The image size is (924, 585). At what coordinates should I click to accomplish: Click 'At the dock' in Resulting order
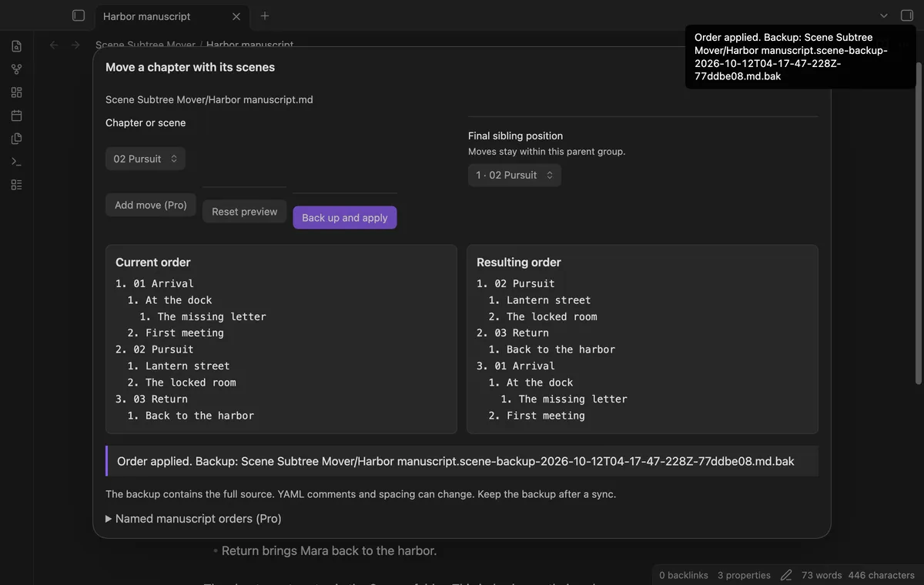tap(540, 383)
